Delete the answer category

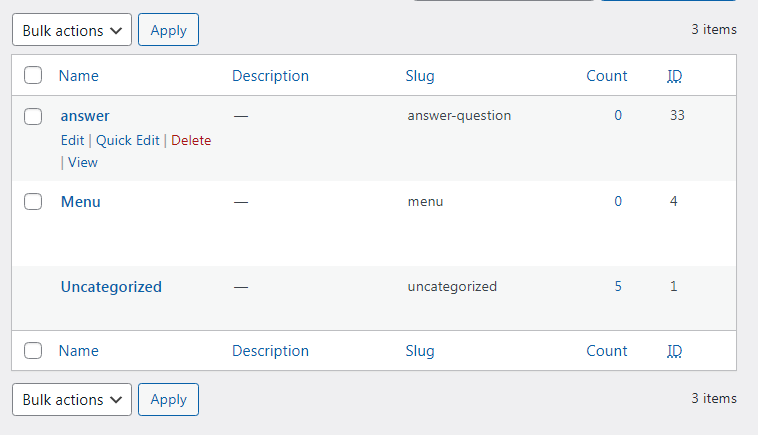click(191, 140)
